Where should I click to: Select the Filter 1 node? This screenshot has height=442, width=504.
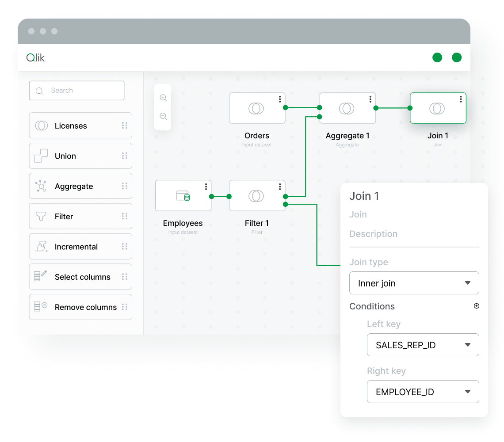coord(257,195)
